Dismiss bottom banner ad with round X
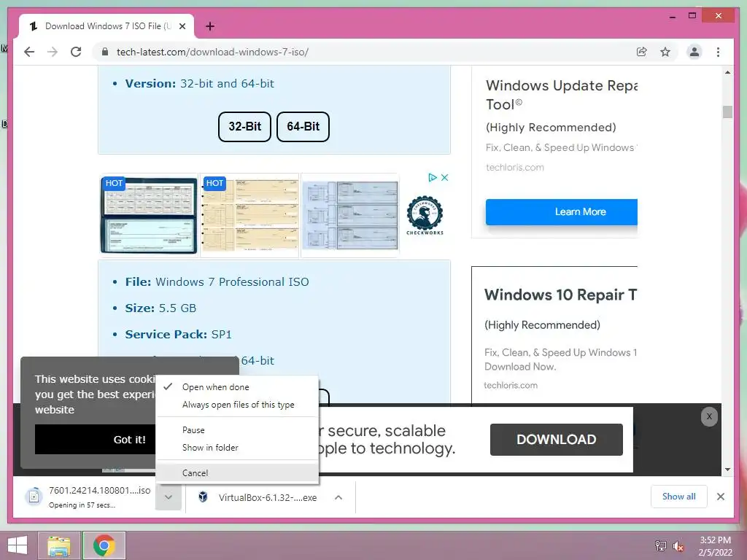 (x=709, y=416)
